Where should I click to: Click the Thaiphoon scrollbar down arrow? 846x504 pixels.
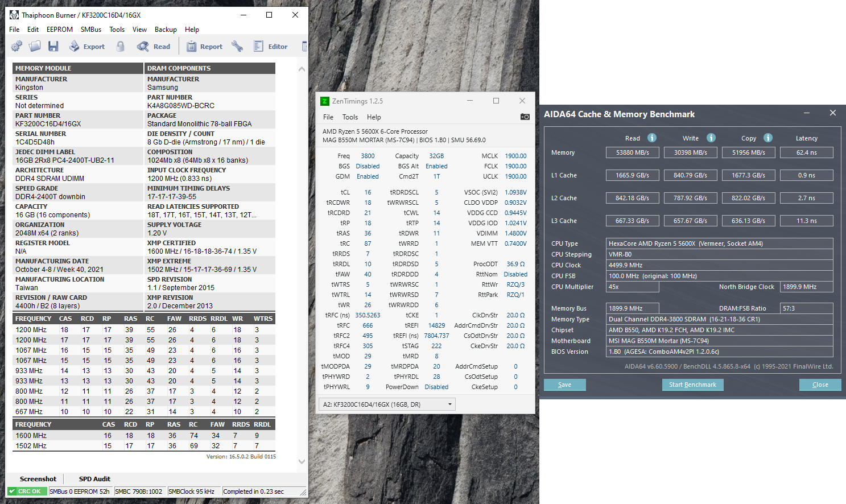point(302,461)
